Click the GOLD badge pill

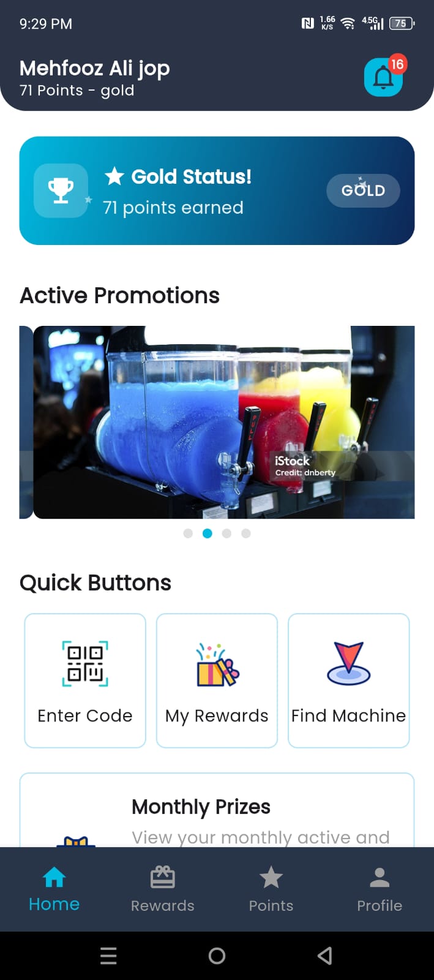point(363,190)
